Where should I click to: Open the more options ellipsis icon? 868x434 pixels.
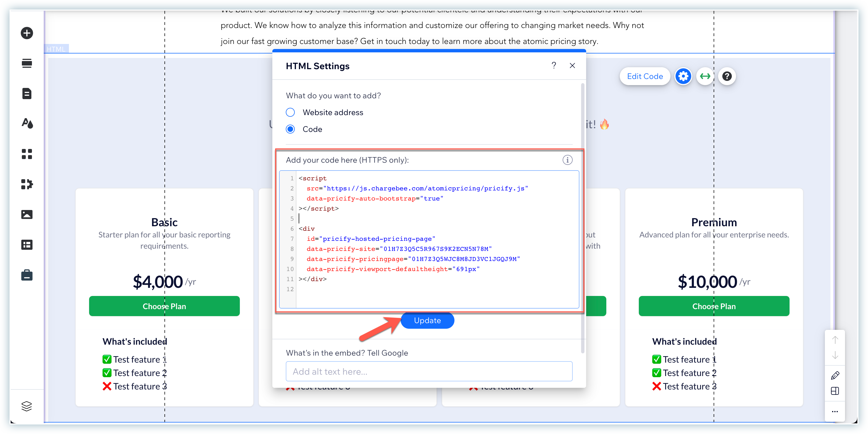(835, 411)
